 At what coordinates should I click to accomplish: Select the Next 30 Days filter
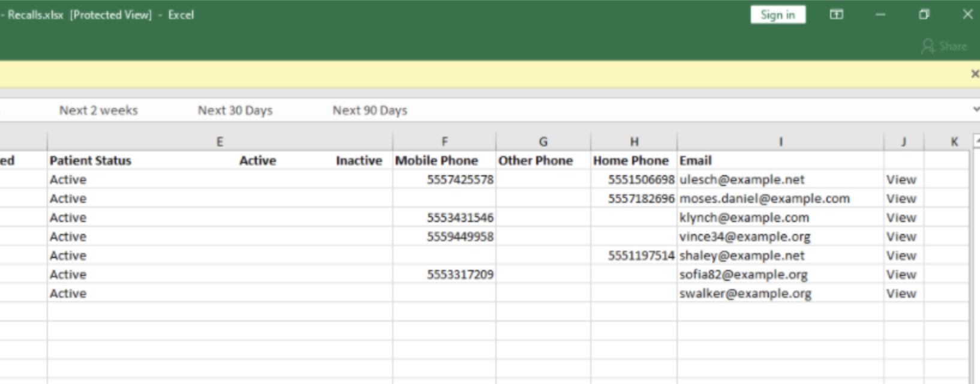[235, 110]
